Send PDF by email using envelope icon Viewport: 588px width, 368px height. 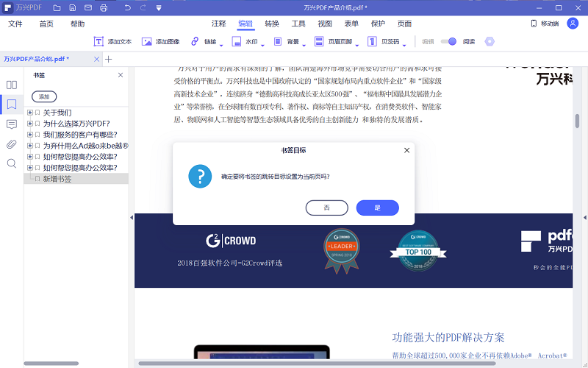pyautogui.click(x=87, y=7)
